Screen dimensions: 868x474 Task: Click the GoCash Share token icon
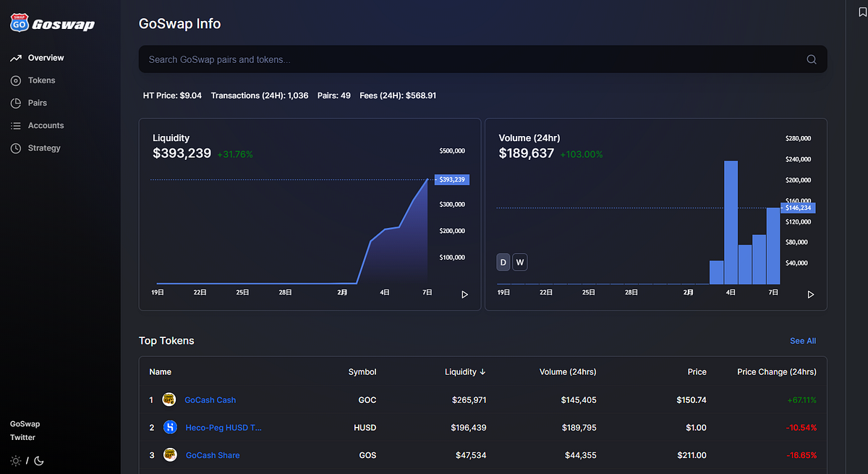pos(170,455)
